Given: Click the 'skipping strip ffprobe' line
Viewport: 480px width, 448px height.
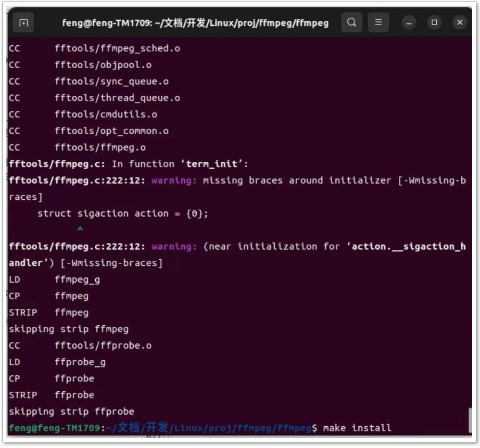Looking at the screenshot, I should (x=71, y=412).
